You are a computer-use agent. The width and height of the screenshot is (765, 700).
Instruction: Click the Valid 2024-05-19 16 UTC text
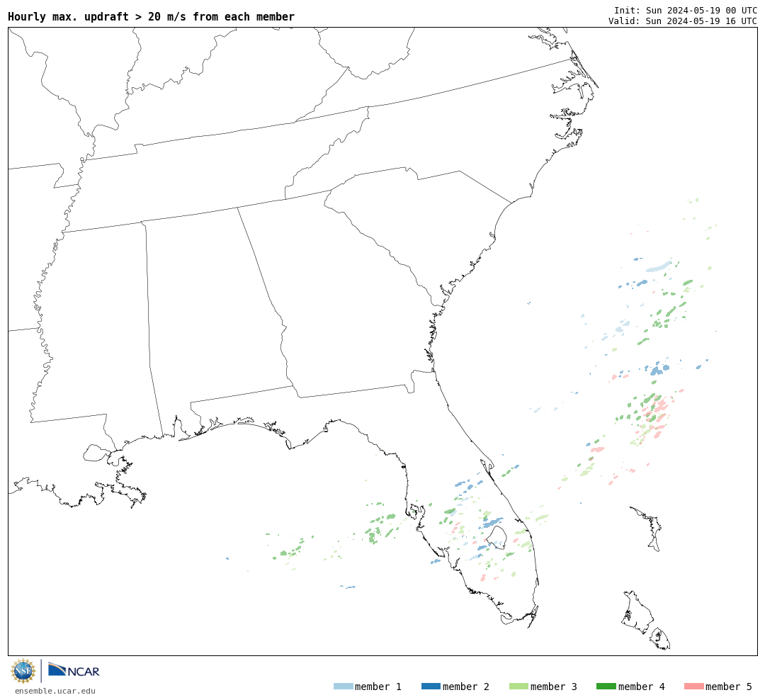click(683, 21)
